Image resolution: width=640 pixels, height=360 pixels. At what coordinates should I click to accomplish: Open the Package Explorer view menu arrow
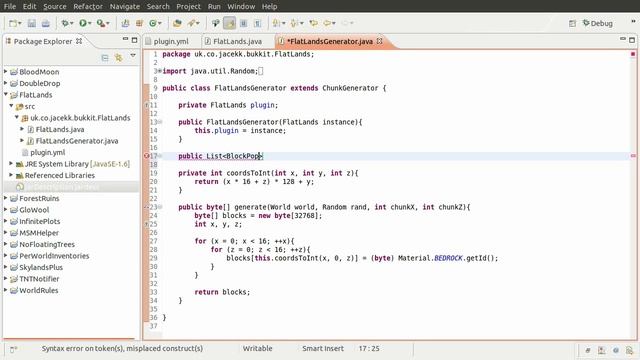click(133, 56)
